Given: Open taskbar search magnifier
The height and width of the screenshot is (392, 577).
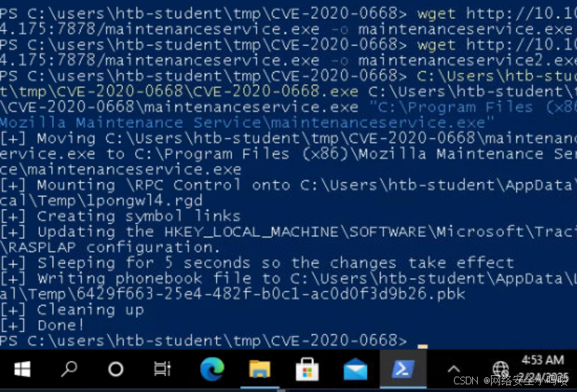Looking at the screenshot, I should 69,369.
